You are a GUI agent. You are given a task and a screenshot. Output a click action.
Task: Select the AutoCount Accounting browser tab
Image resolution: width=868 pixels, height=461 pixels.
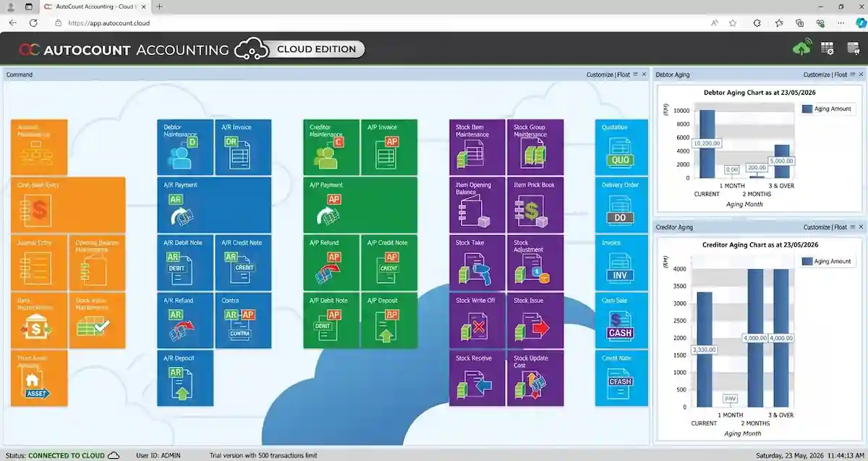click(94, 7)
